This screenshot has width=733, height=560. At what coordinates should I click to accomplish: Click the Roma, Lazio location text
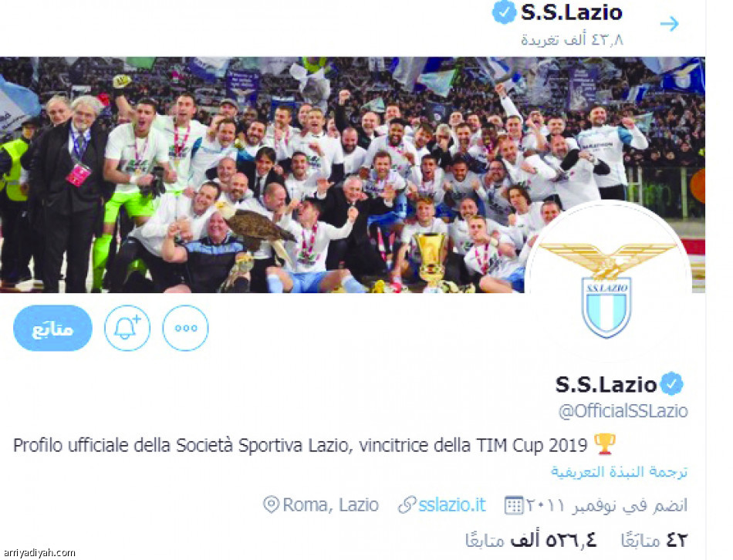[330, 504]
